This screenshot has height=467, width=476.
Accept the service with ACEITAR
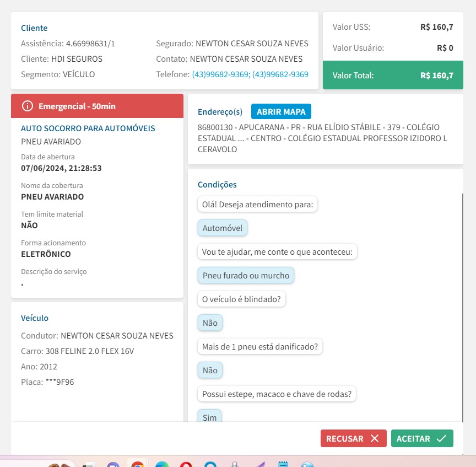point(422,438)
